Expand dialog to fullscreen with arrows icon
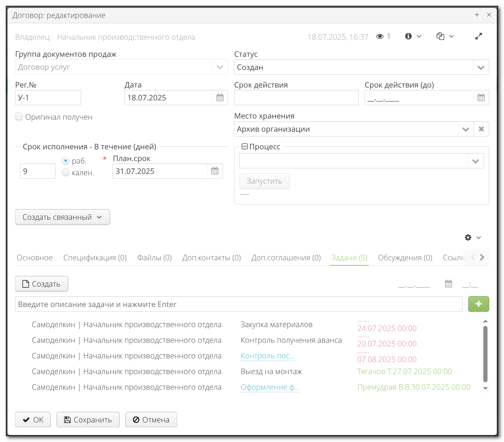 [479, 36]
